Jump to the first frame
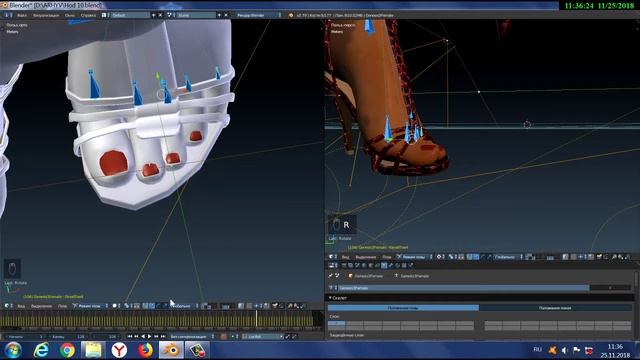This screenshot has width=640, height=360. pos(129,337)
